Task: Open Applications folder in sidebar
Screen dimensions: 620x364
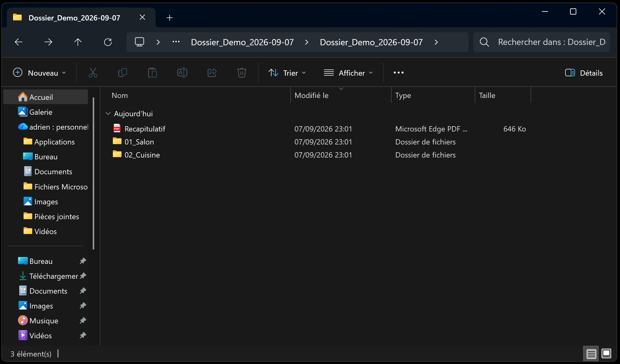Action: (x=46, y=142)
